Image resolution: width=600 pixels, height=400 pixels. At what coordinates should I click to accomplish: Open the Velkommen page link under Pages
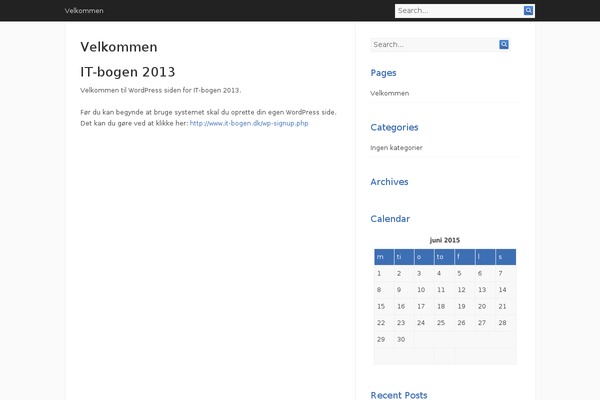(390, 93)
